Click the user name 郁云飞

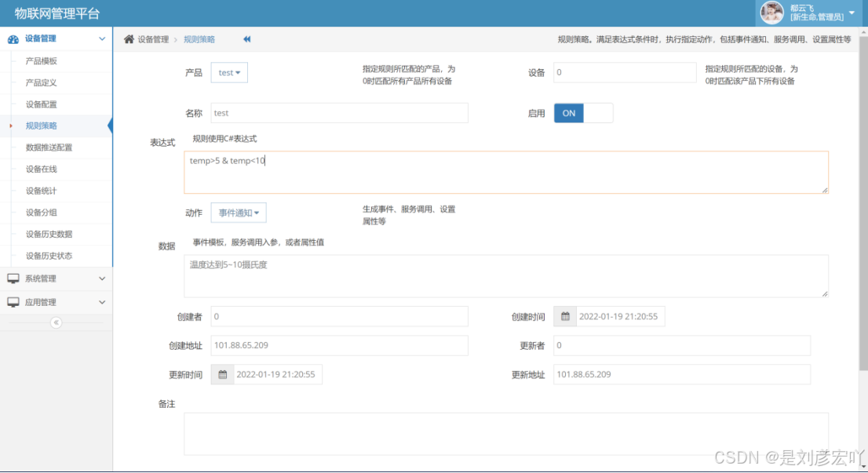click(x=801, y=9)
